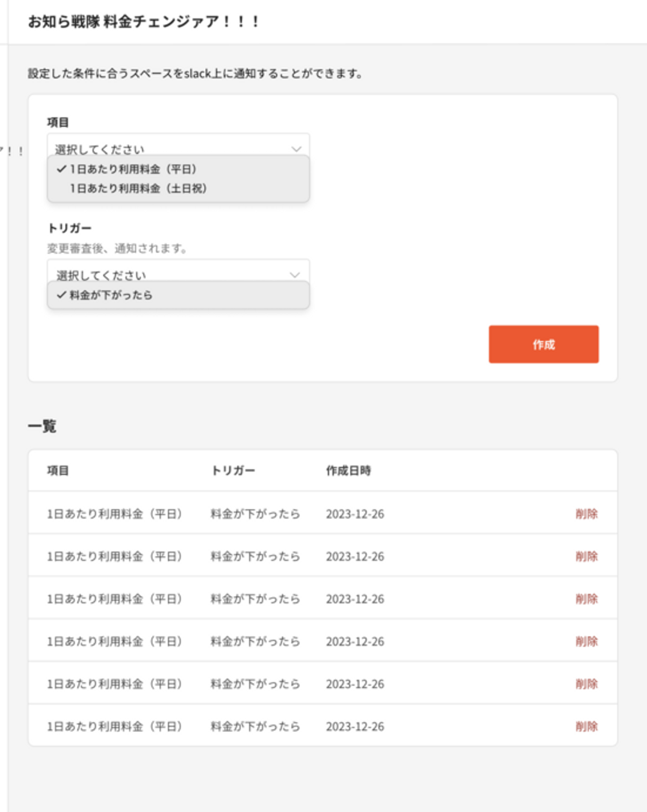Image resolution: width=647 pixels, height=812 pixels.
Task: Click the last row's 1日あたり利用料金（平日） cell
Action: pos(115,727)
